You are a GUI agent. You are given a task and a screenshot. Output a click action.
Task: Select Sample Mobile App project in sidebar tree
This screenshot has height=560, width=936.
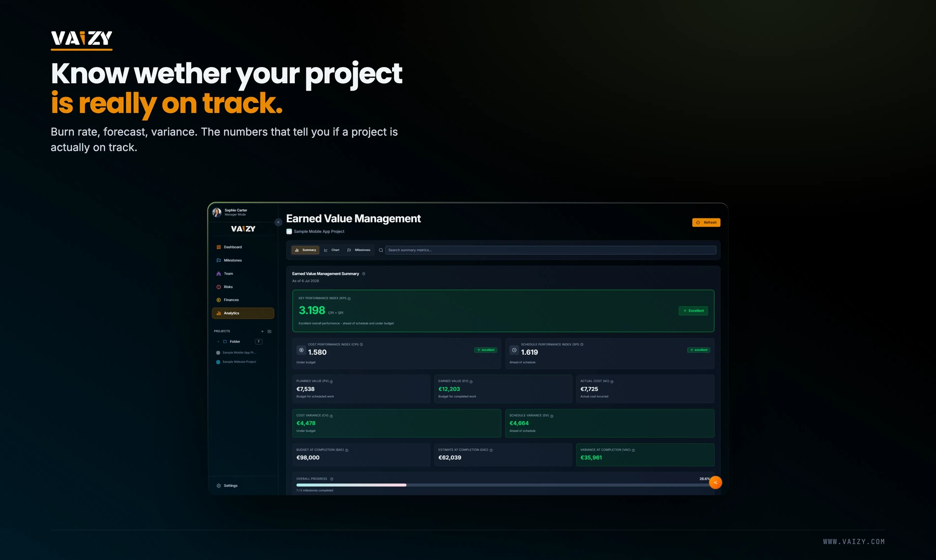[x=239, y=353]
